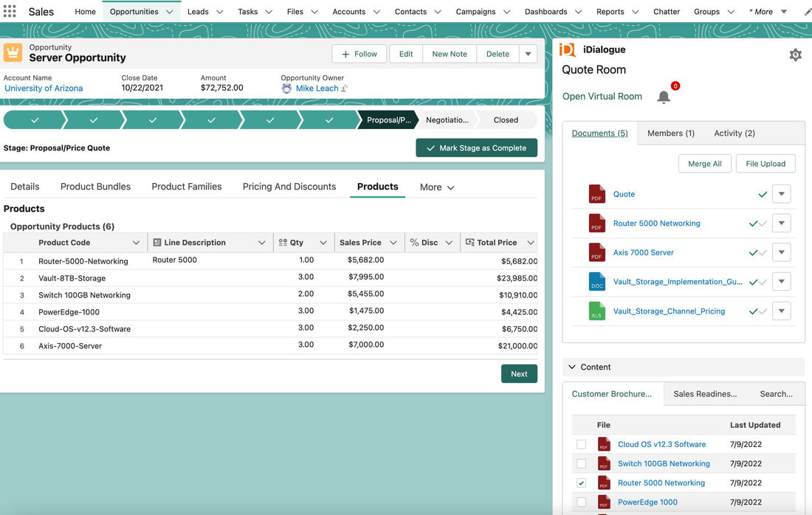
Task: Open the Product Code column menu chevron
Action: (136, 243)
